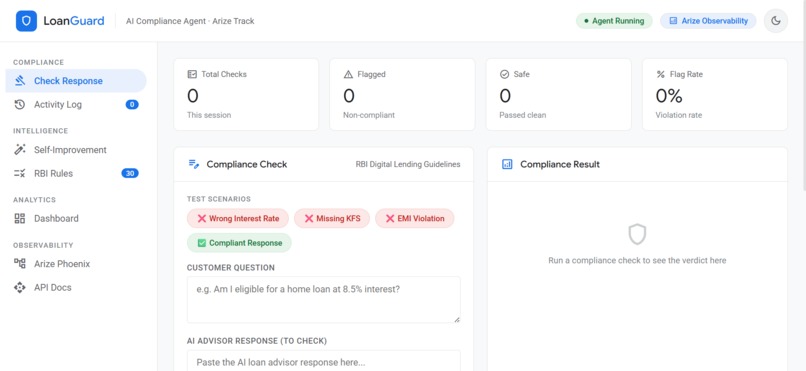Click the Compliance Result chart icon
Viewport: 806px width, 371px height.
[x=507, y=164]
